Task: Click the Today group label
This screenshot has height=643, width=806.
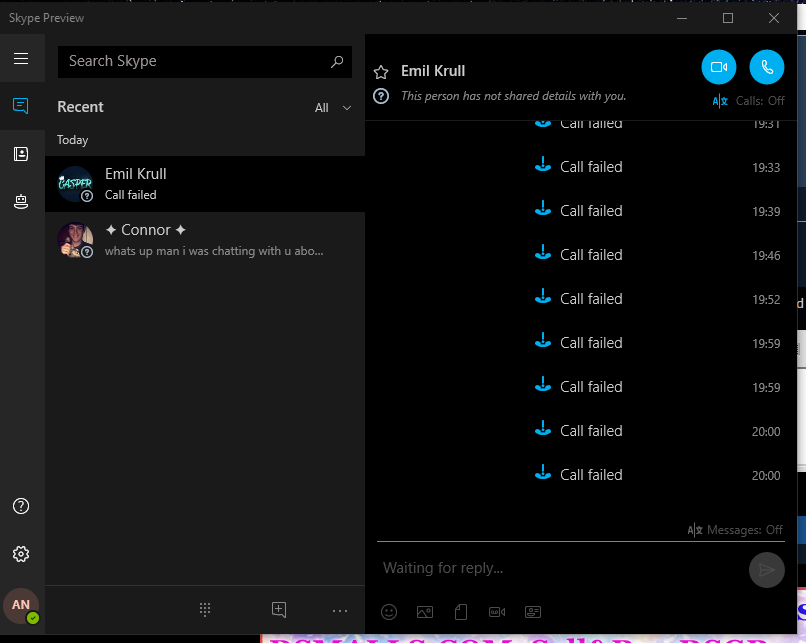Action: pos(72,140)
